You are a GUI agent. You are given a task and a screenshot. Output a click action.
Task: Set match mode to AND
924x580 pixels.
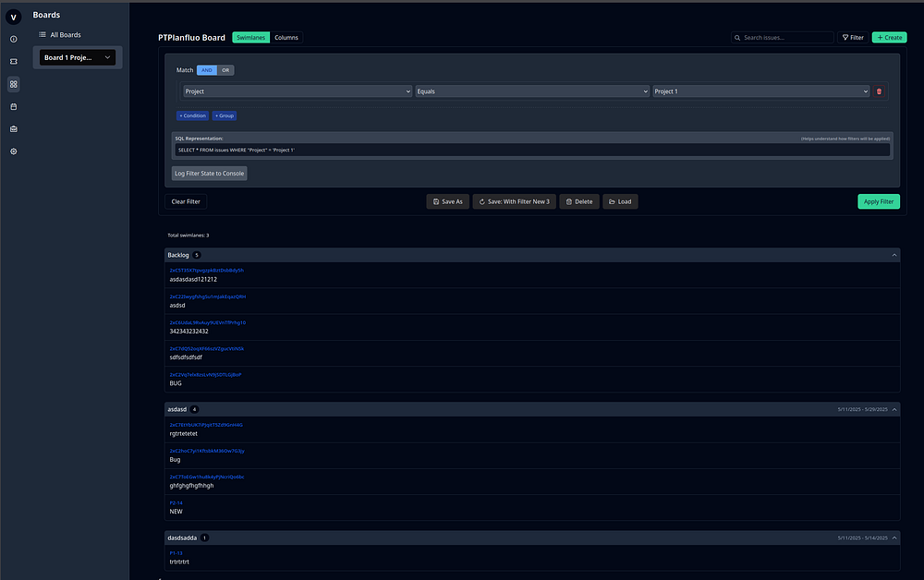pyautogui.click(x=207, y=70)
